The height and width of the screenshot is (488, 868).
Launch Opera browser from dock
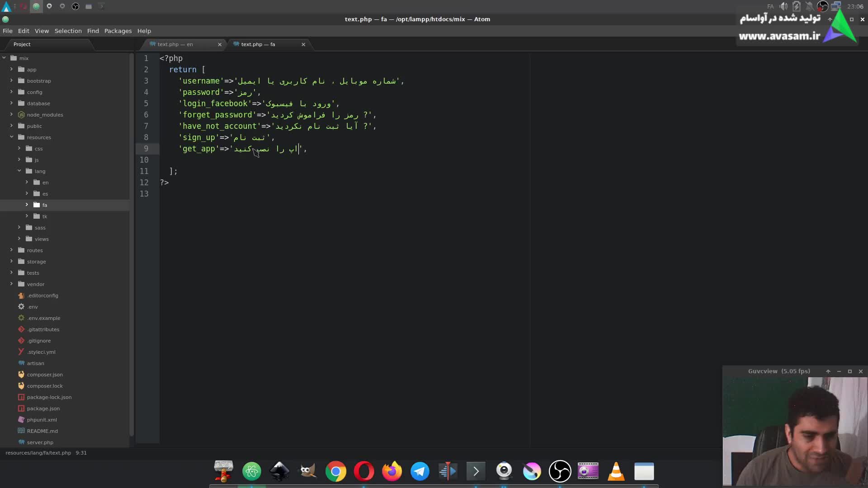point(363,472)
